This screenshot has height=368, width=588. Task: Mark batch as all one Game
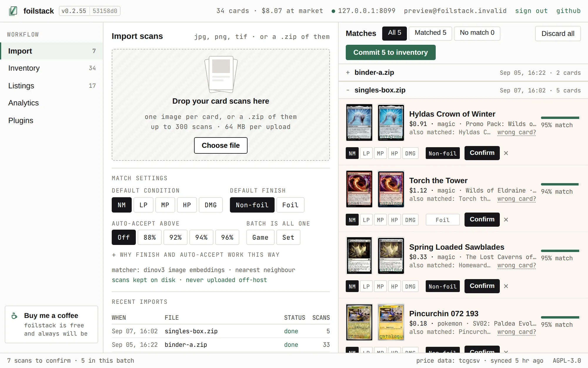point(260,237)
